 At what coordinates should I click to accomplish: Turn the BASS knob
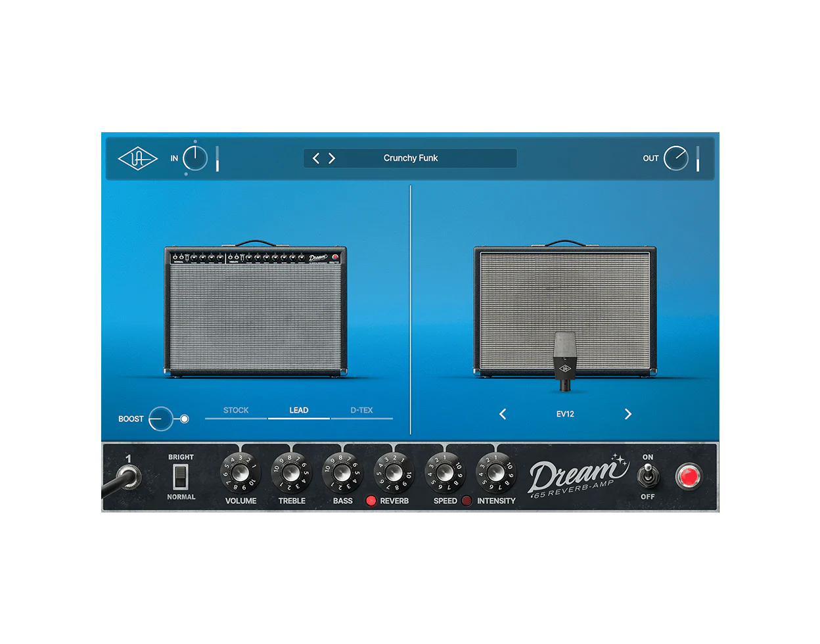[342, 472]
